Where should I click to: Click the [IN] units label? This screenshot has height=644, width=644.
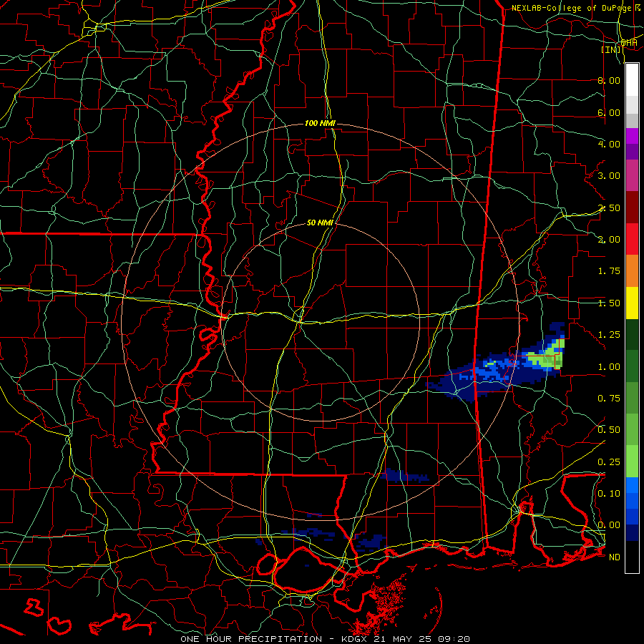pos(611,49)
